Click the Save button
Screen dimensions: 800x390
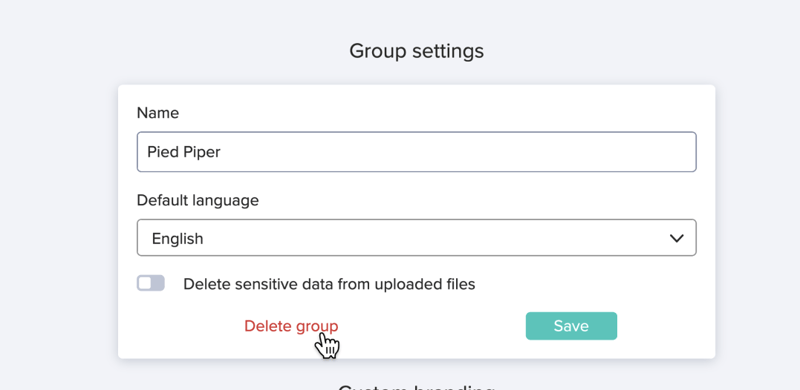coord(571,326)
